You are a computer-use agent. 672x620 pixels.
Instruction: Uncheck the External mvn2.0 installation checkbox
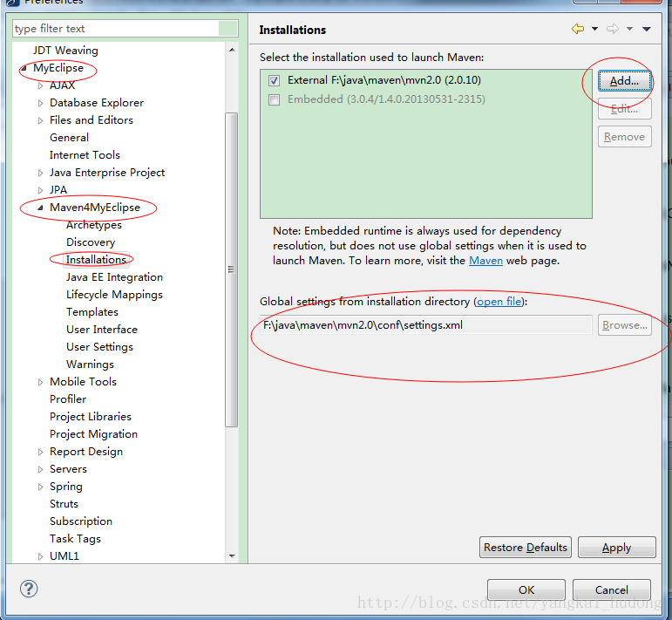274,80
